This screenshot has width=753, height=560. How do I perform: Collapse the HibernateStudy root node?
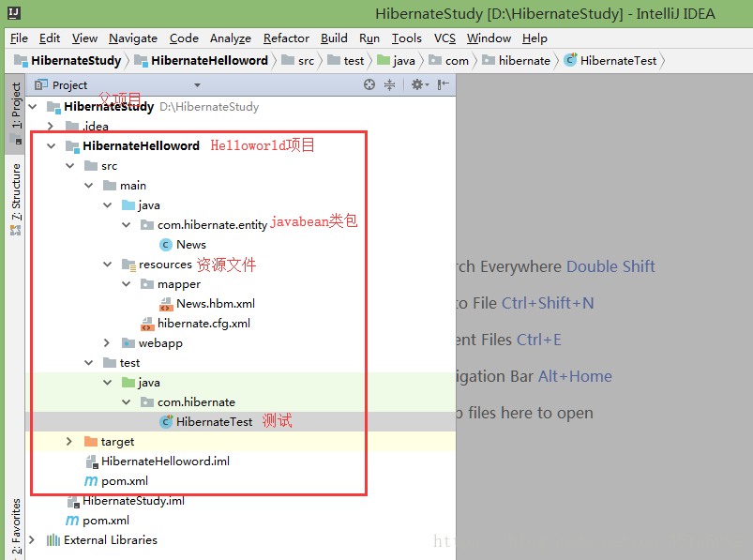pos(33,106)
